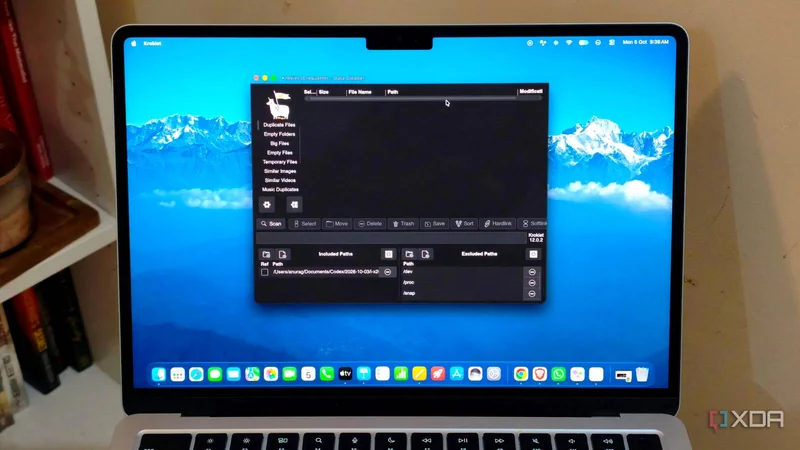This screenshot has height=450, width=800.
Task: Click the /snap excluded path text
Action: click(409, 293)
